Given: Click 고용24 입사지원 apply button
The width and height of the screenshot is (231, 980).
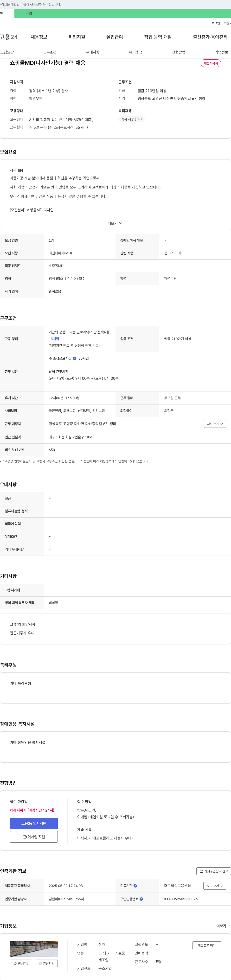Looking at the screenshot, I should (x=34, y=823).
